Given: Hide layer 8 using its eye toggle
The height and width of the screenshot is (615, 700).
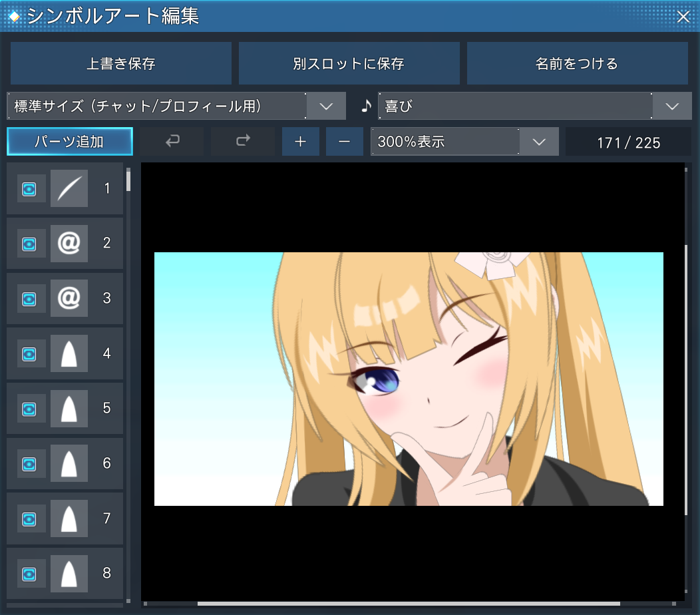Looking at the screenshot, I should (x=29, y=574).
